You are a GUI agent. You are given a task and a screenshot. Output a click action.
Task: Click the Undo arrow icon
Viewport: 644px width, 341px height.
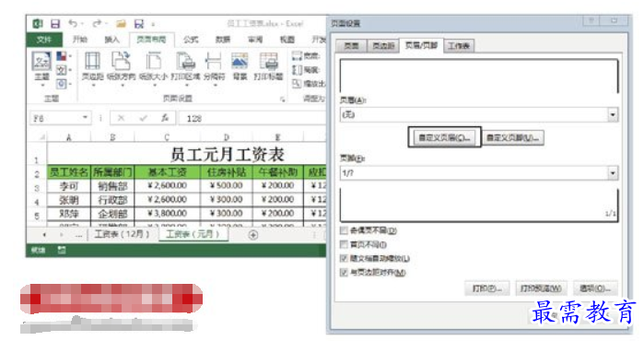[x=73, y=24]
